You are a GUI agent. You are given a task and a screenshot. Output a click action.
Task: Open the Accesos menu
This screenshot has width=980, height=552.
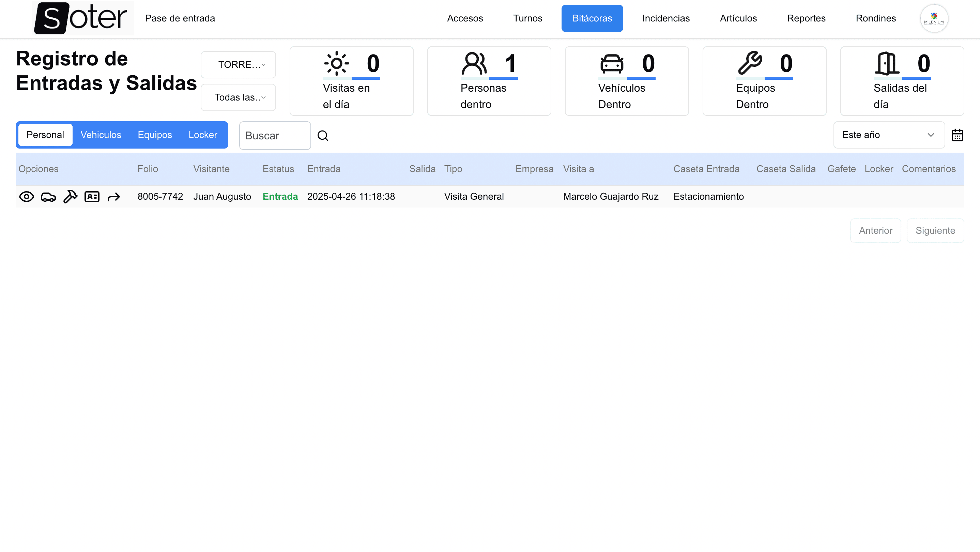pyautogui.click(x=465, y=18)
